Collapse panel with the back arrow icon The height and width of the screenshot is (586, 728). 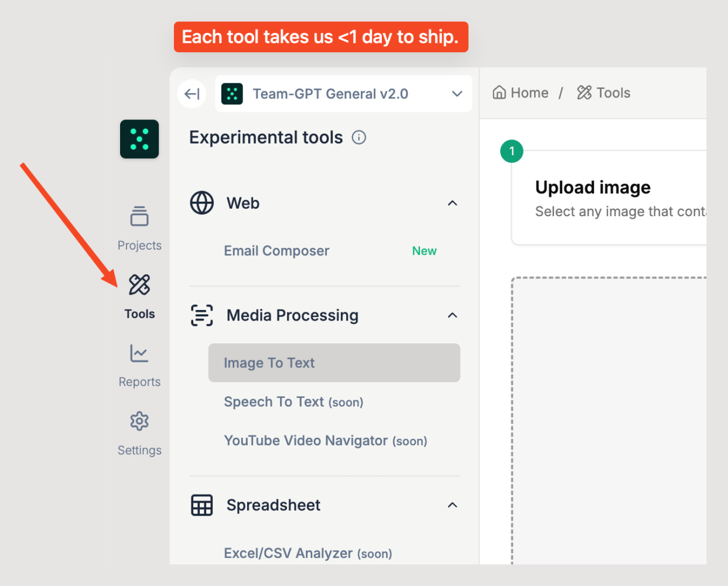(x=192, y=94)
